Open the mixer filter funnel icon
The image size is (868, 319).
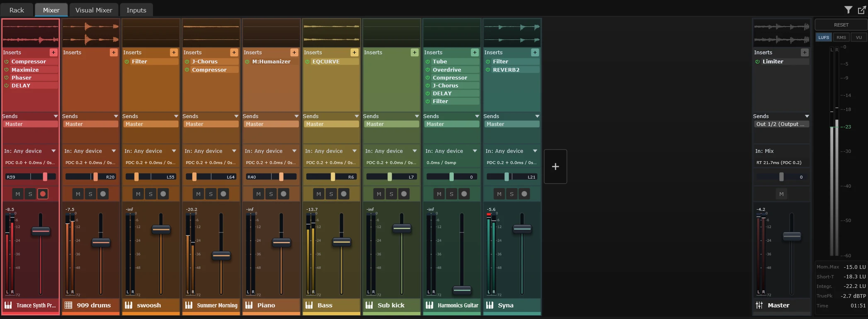(x=849, y=10)
